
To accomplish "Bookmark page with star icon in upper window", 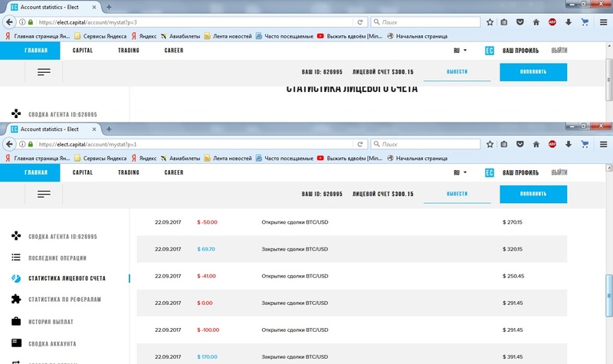I will click(x=490, y=22).
